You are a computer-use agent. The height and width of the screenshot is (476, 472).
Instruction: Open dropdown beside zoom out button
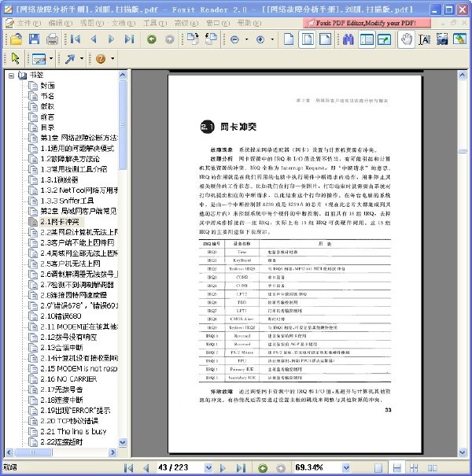tap(246, 39)
